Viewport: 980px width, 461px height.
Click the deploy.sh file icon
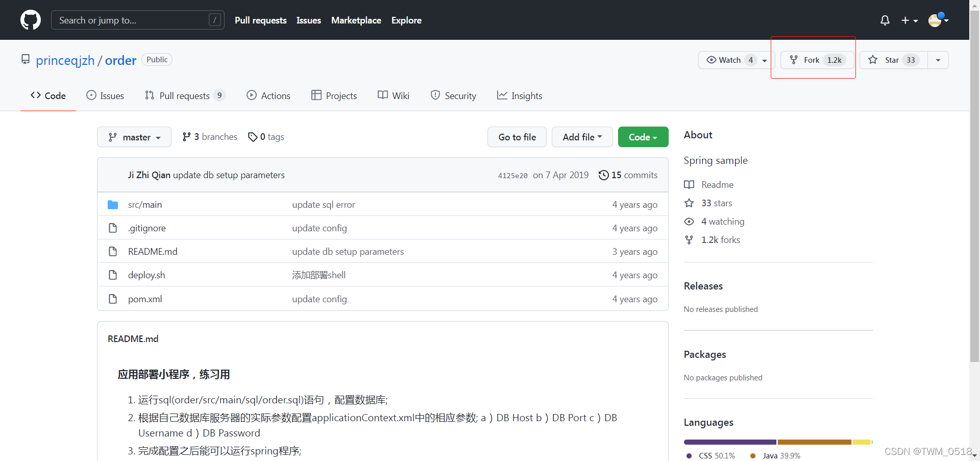113,275
